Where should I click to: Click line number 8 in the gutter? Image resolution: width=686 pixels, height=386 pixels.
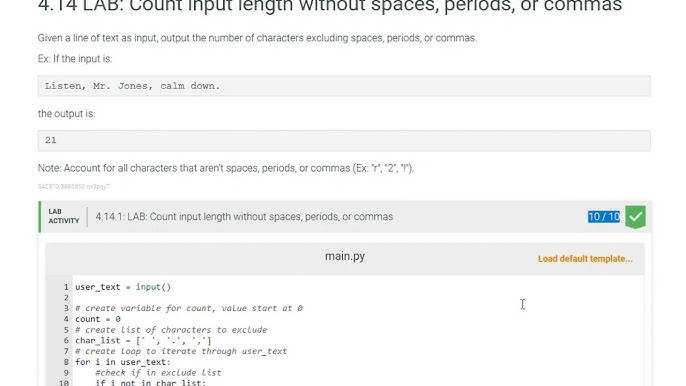tap(66, 362)
